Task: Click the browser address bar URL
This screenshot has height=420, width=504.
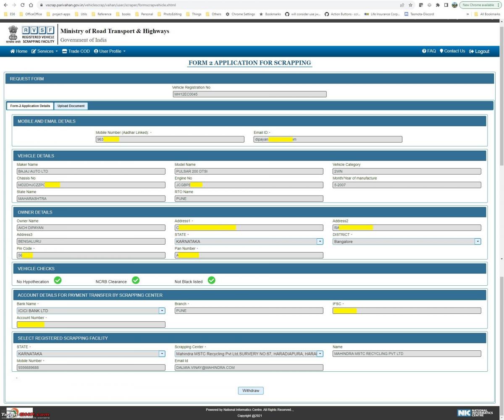Action: pos(111,5)
